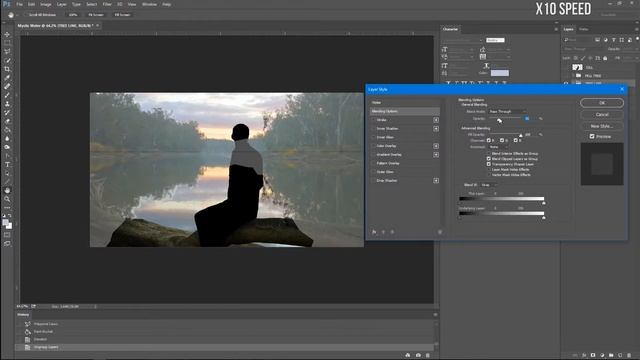The image size is (640, 360).
Task: Open the Knockout dropdown
Action: point(498,147)
